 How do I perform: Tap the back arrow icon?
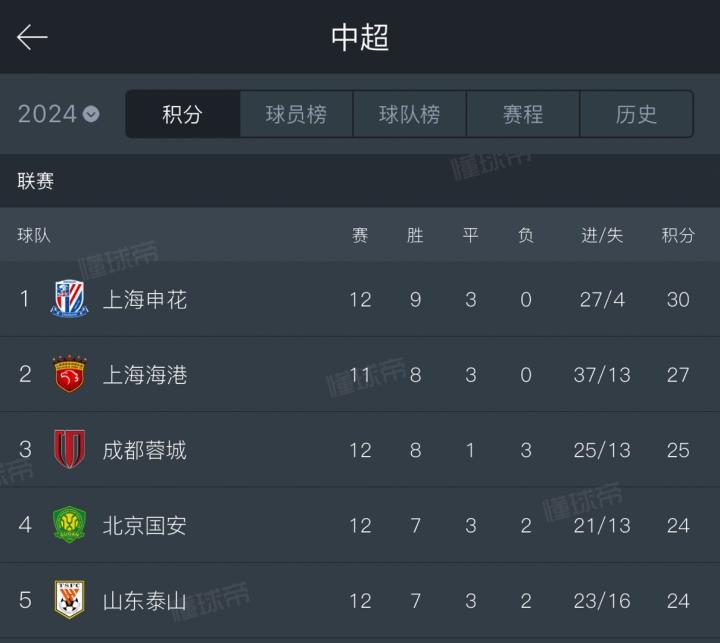(32, 38)
